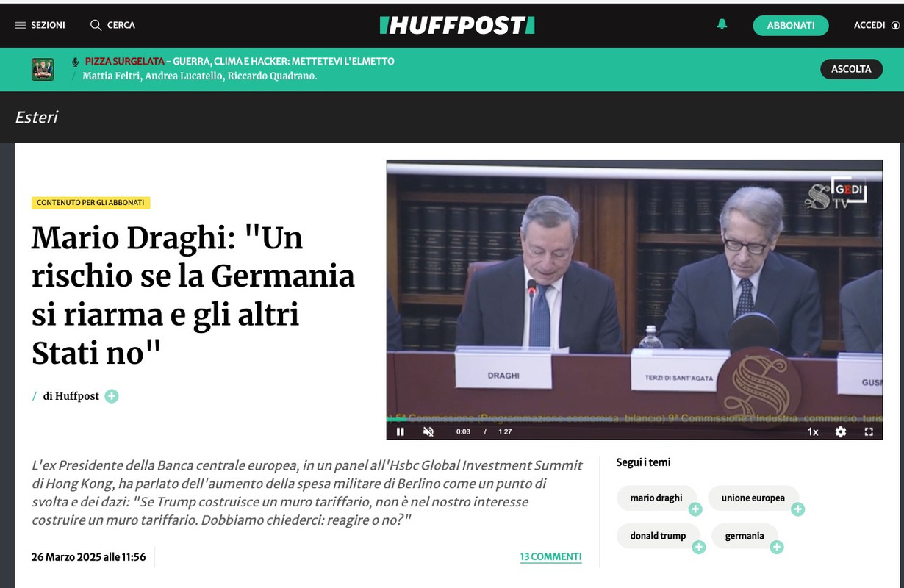Click the user profile icon beside Accedi
Screen dimensions: 904x588
tap(895, 25)
